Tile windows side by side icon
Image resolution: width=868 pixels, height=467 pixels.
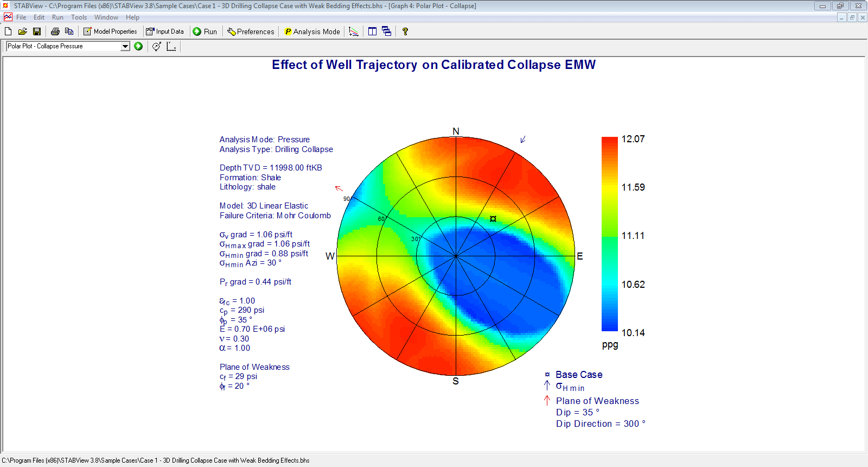[372, 31]
